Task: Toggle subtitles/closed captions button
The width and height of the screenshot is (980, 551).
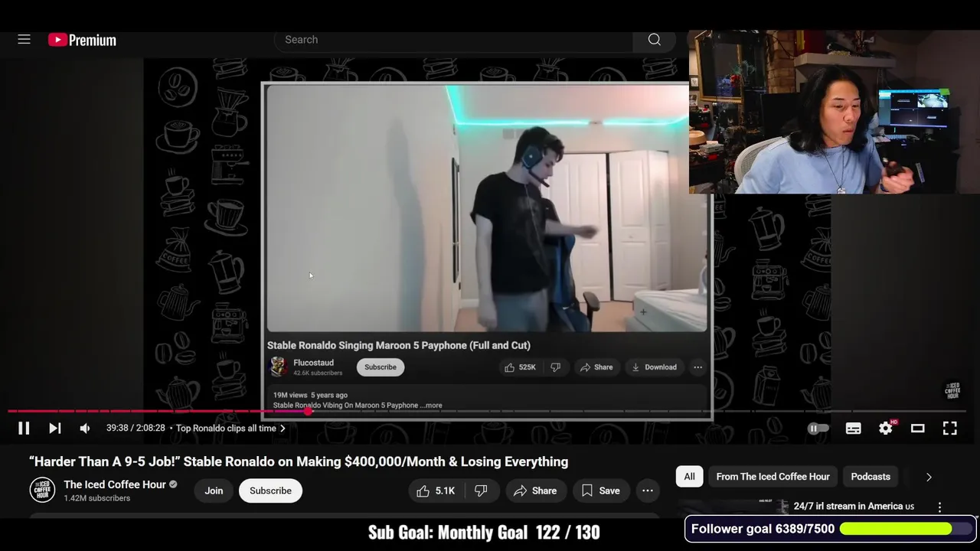Action: [853, 429]
